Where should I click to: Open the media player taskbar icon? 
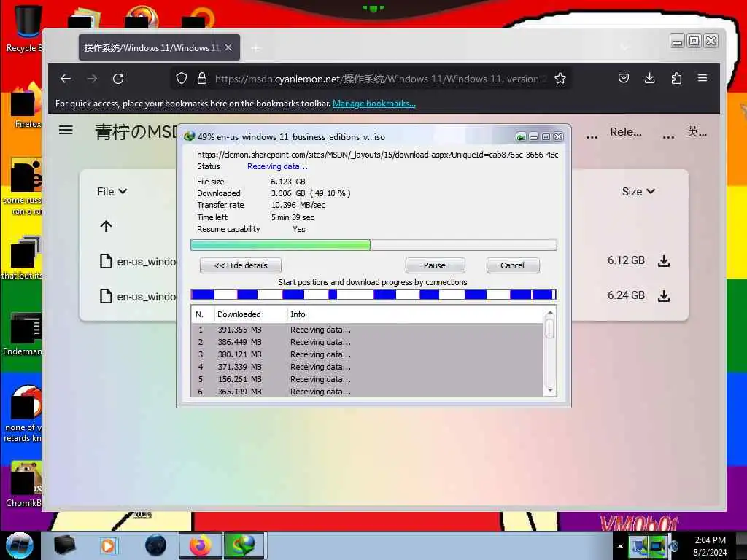click(x=108, y=545)
